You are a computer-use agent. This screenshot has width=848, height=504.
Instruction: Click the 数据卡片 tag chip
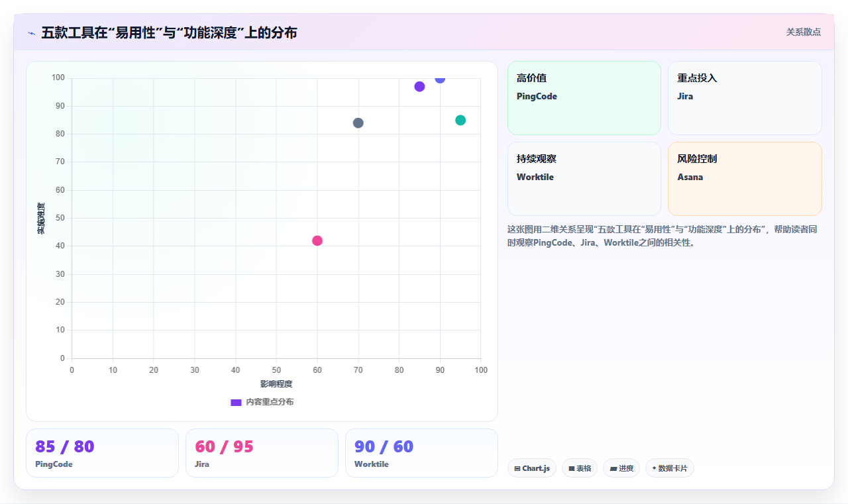pyautogui.click(x=670, y=468)
